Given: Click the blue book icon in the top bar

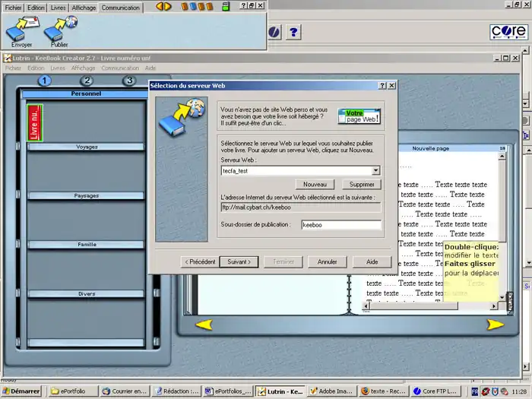Looking at the screenshot, I should 193,6.
